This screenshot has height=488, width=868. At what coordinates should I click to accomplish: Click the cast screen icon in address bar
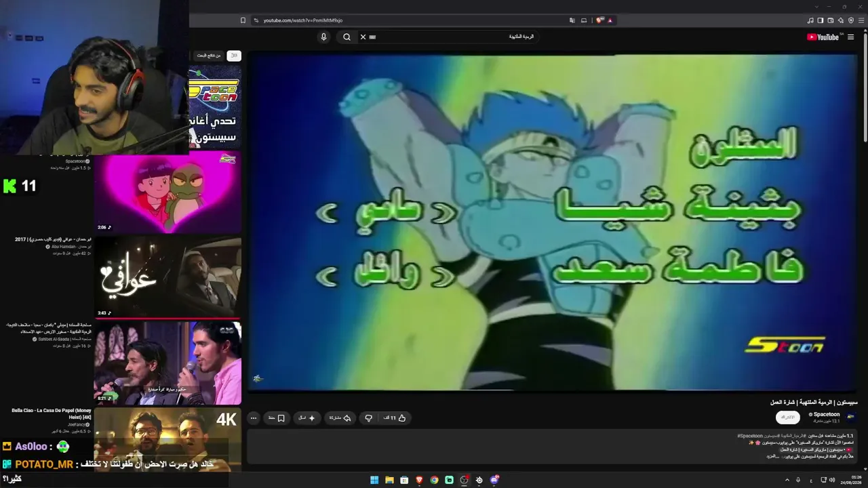tap(584, 20)
